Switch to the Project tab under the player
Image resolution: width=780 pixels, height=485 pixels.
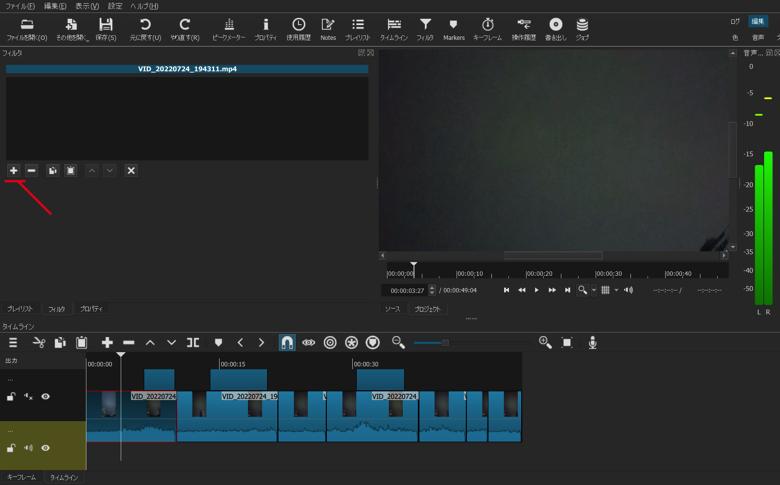(x=427, y=309)
